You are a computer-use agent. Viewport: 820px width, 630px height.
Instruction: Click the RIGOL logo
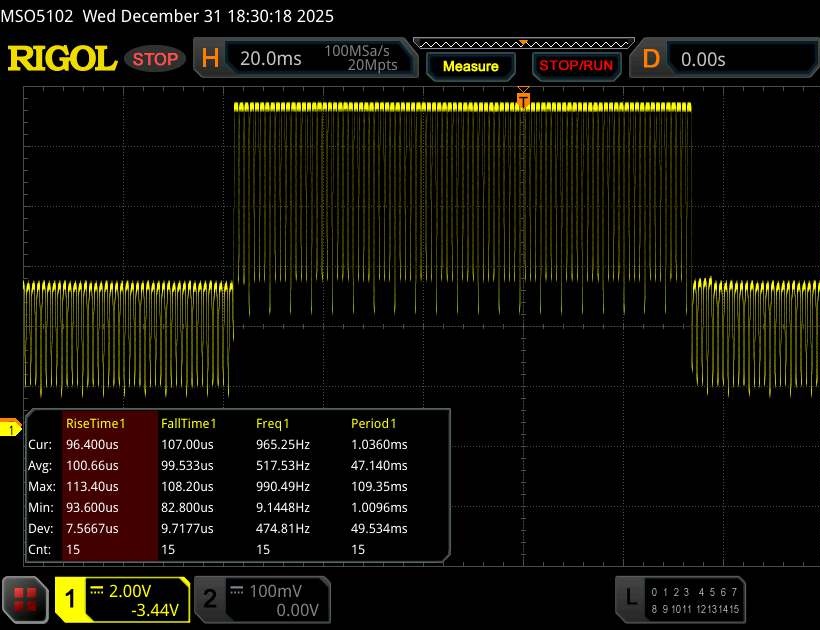coord(62,59)
